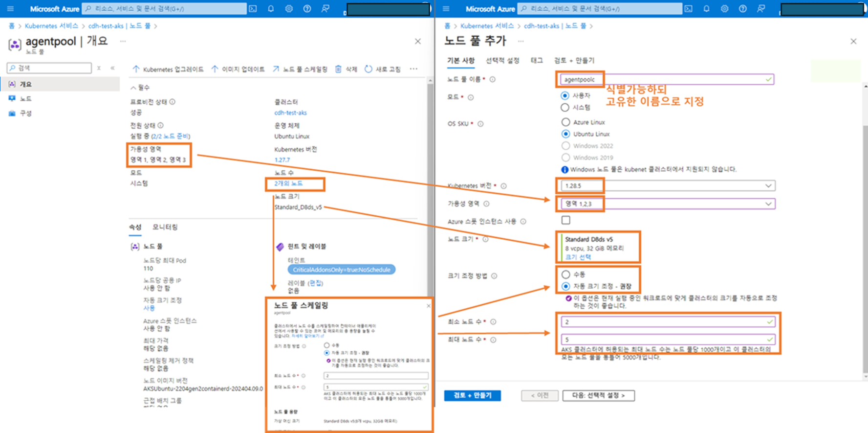The height and width of the screenshot is (433, 868).
Task: Select 개요 in left sidebar
Action: [x=60, y=84]
